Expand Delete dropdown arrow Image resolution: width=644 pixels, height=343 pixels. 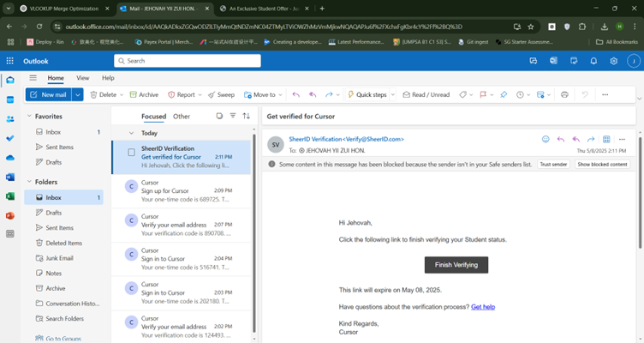122,95
